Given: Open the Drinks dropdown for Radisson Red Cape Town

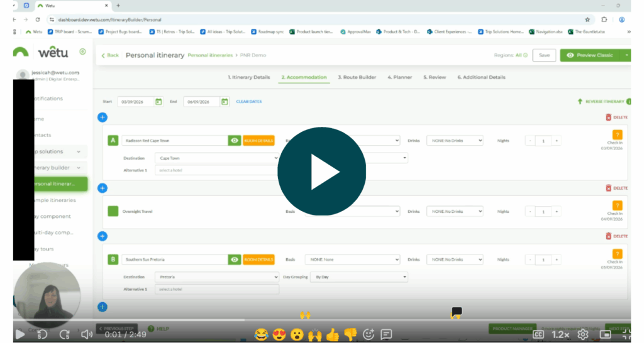Looking at the screenshot, I should [455, 140].
